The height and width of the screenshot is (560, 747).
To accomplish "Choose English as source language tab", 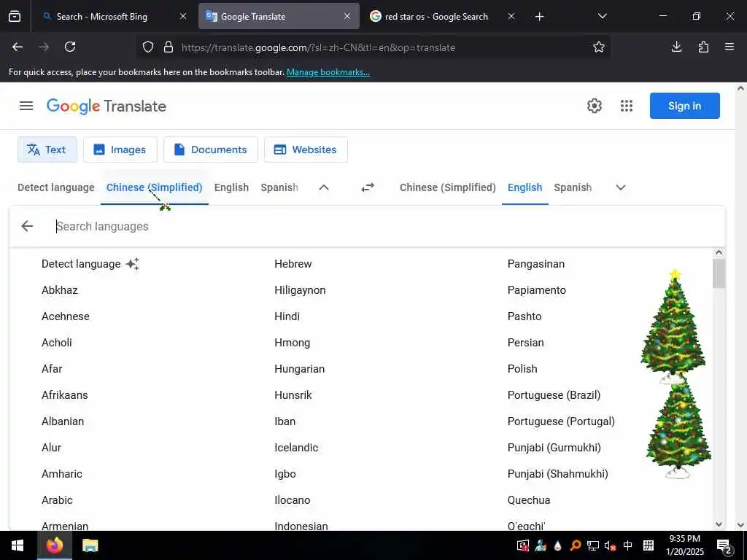I will point(231,187).
